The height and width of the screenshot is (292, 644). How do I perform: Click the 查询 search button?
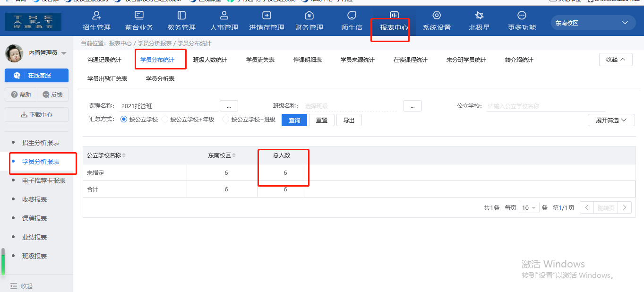click(294, 120)
